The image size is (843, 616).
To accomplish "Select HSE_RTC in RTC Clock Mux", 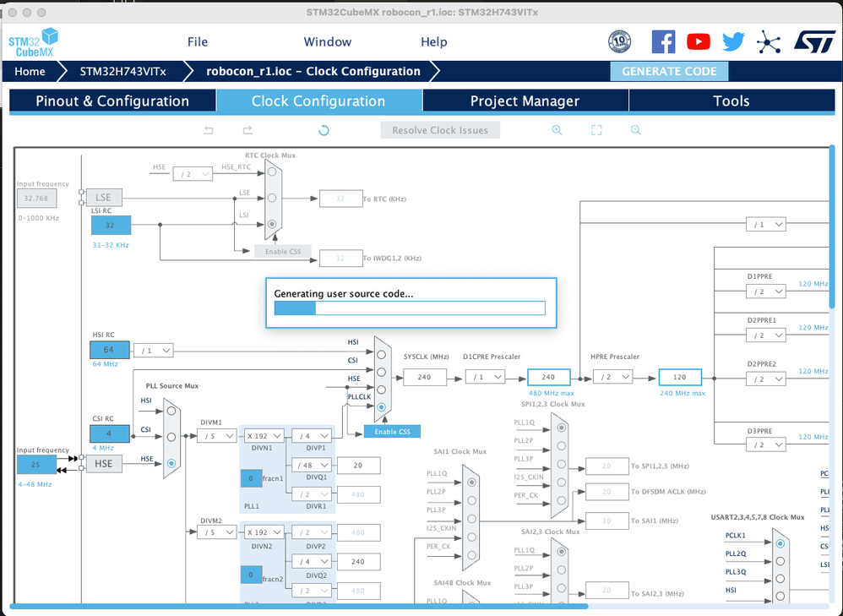I will point(272,172).
